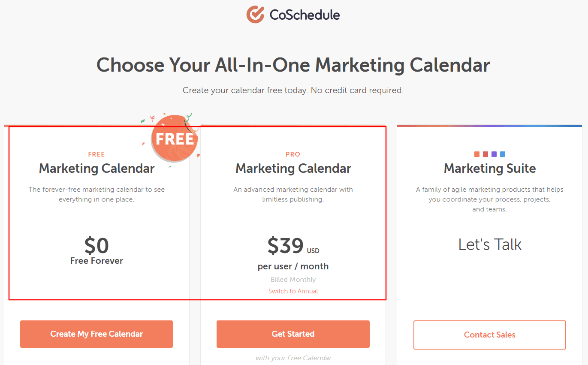Click the orange FREE confetti badge
Screen dimensions: 588x365
tap(174, 138)
